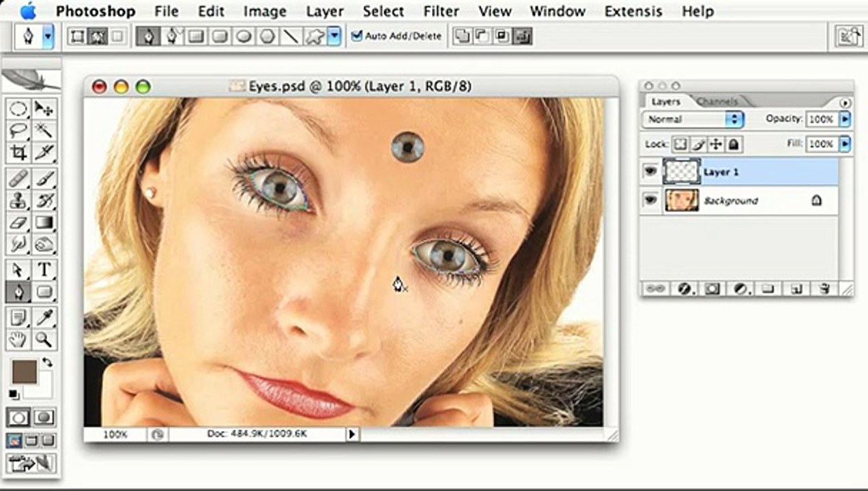868x491 pixels.
Task: Delete layer with trash icon
Action: point(824,289)
